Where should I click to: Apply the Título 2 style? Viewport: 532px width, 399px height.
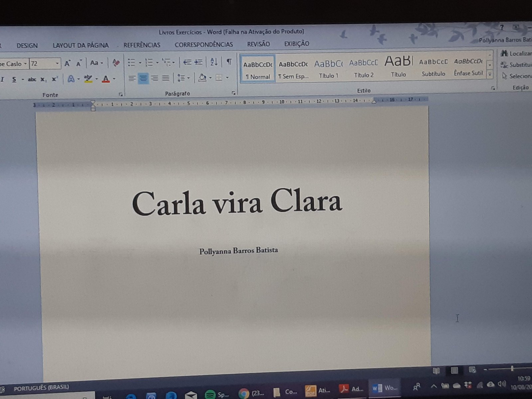(x=364, y=68)
